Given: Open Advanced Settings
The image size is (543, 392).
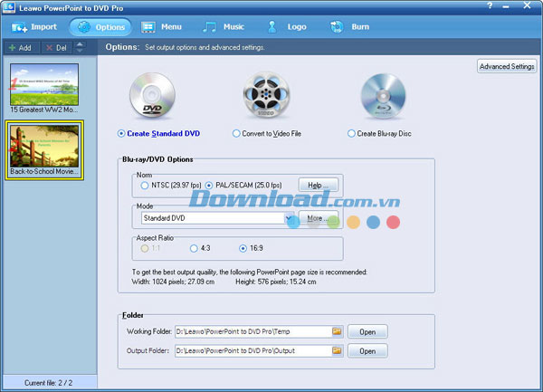Looking at the screenshot, I should pyautogui.click(x=507, y=66).
